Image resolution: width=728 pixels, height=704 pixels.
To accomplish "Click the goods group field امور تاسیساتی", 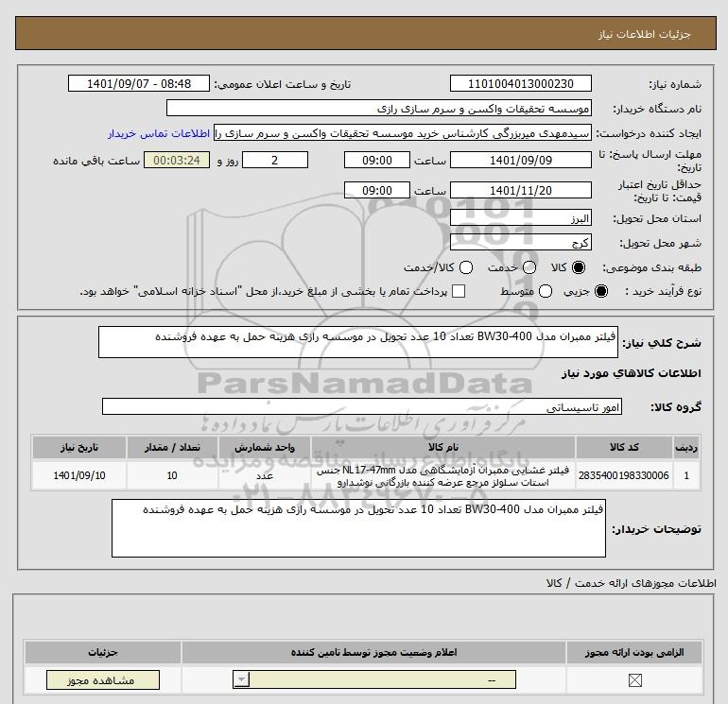I will pyautogui.click(x=362, y=407).
